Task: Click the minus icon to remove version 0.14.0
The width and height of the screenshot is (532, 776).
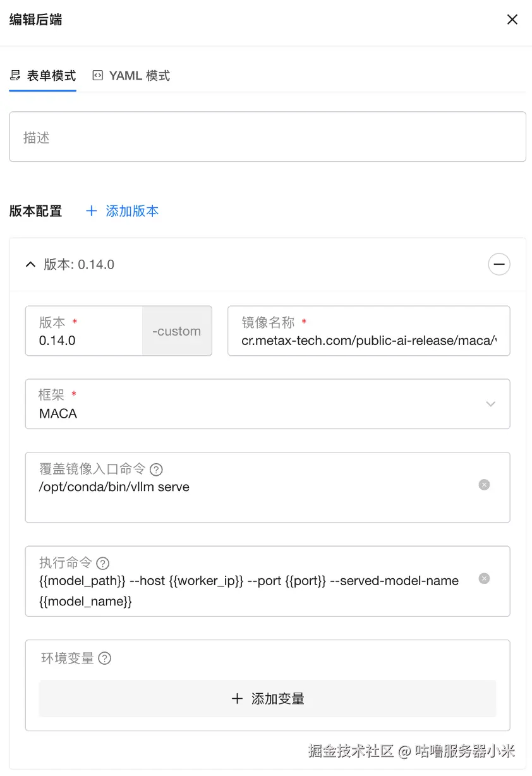Action: pyautogui.click(x=499, y=264)
